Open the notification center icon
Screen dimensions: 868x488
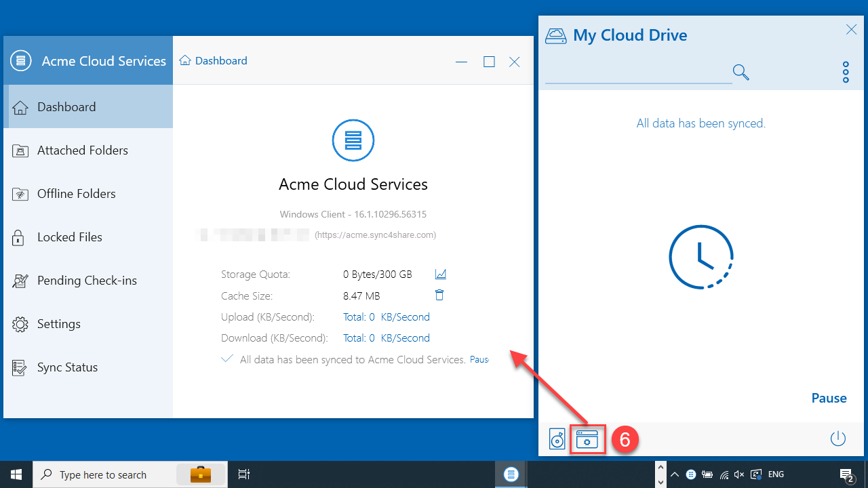click(x=846, y=475)
